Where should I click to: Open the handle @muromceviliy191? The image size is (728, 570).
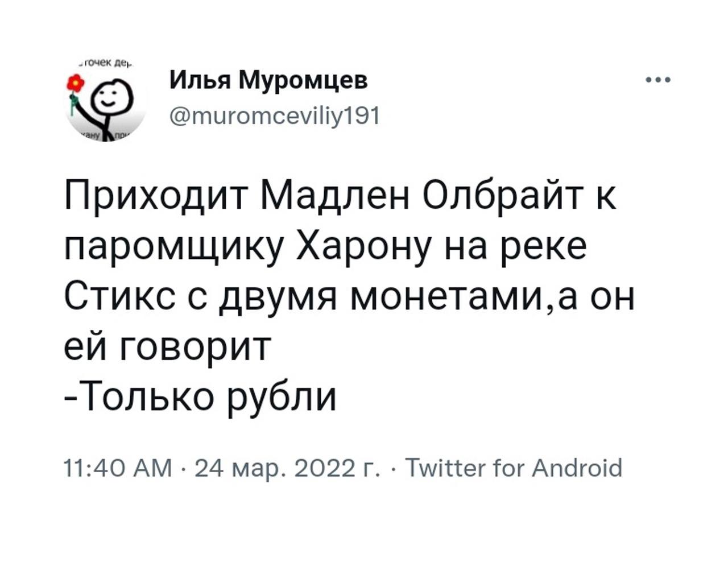(x=275, y=116)
